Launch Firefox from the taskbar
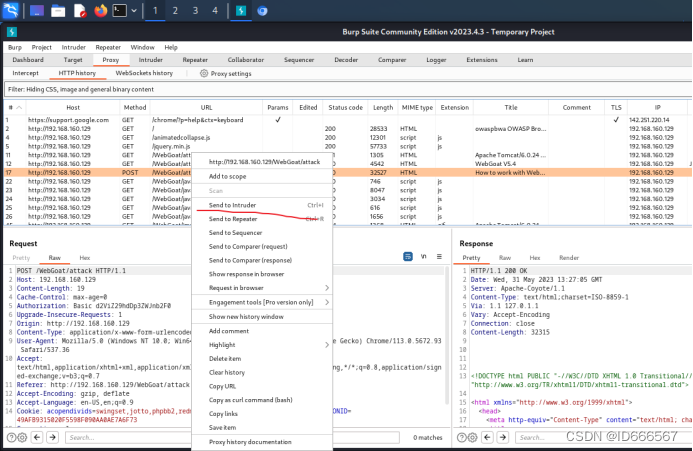The height and width of the screenshot is (451, 693). click(100, 11)
